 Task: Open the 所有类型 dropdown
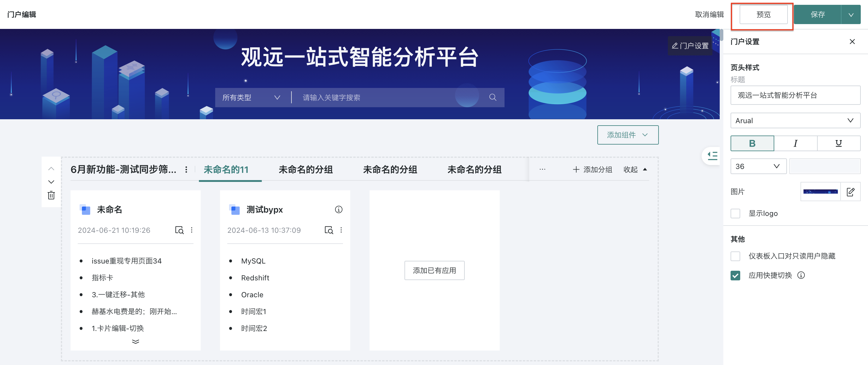pos(251,98)
